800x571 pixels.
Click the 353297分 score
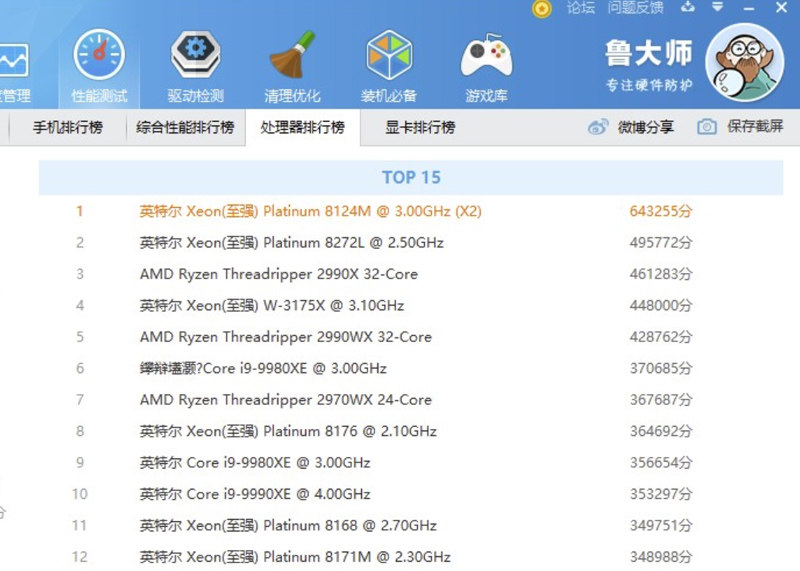click(x=661, y=494)
